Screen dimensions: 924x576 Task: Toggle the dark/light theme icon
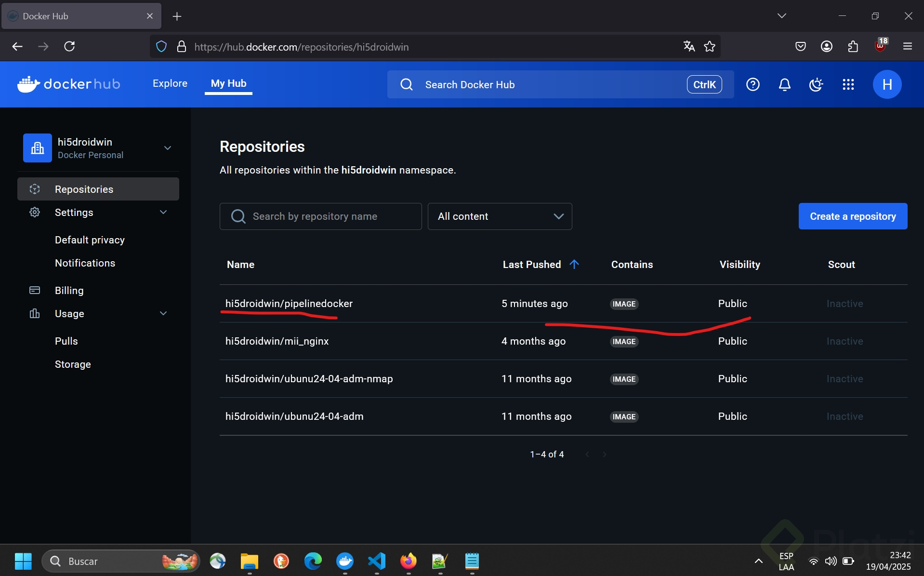point(816,84)
